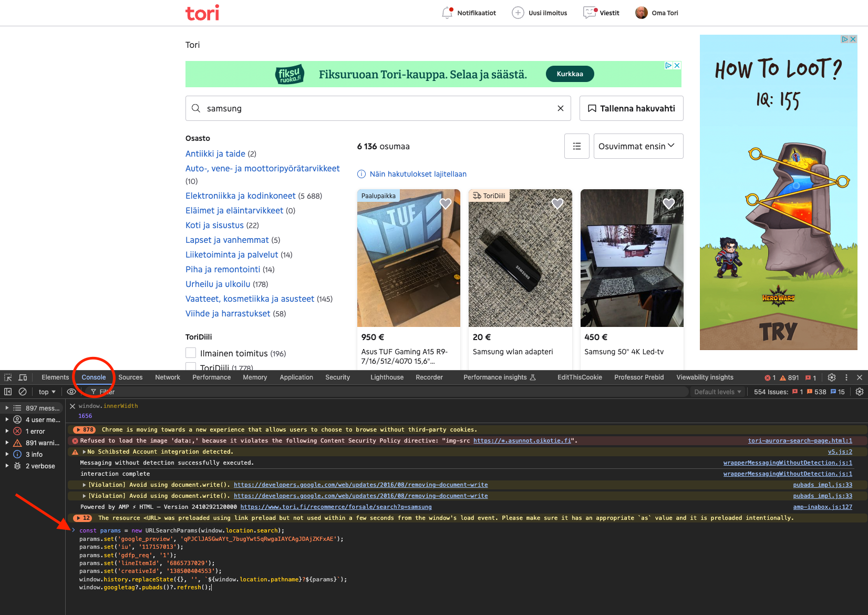The image size is (868, 615).
Task: Open the EditThisCookie tab
Action: (580, 377)
